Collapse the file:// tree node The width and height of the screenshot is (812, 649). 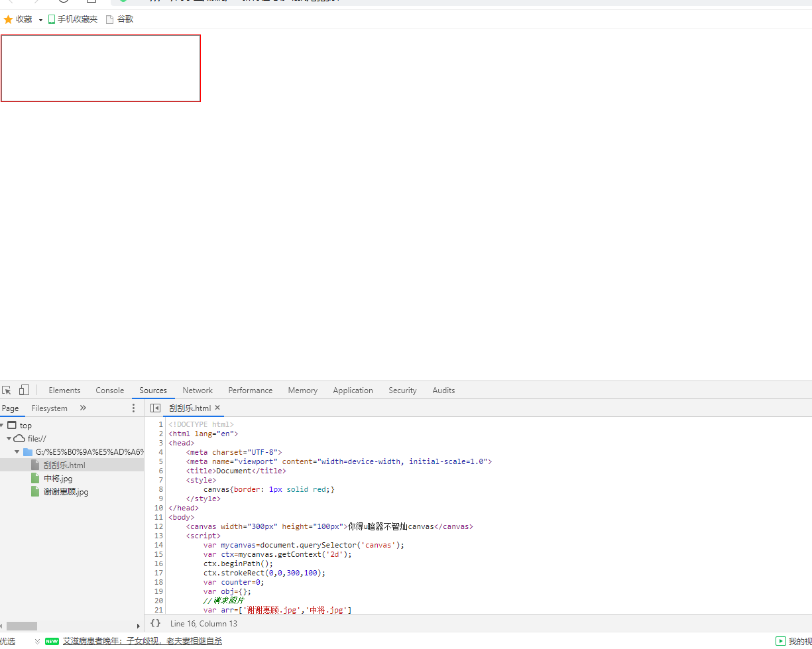click(x=9, y=439)
